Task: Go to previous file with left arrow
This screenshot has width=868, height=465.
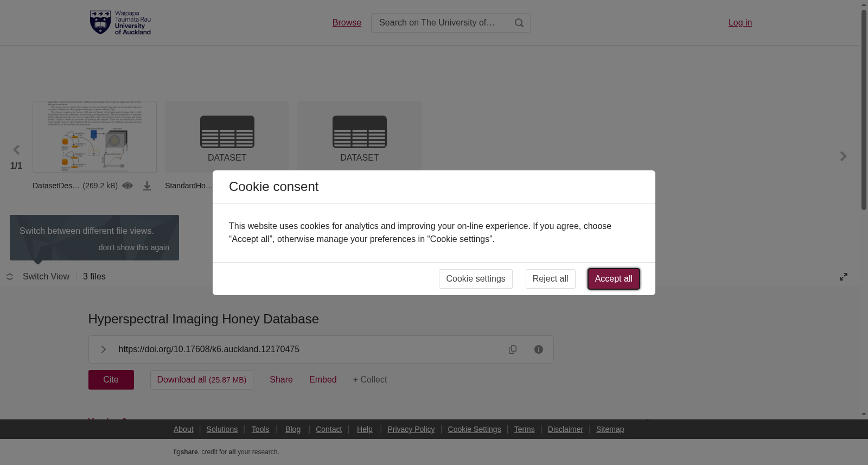Action: point(16,150)
